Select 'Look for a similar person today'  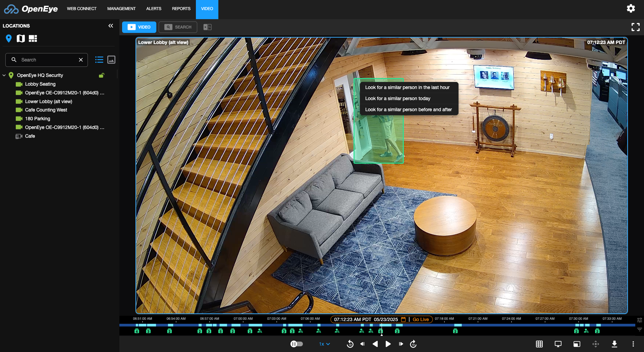pos(397,98)
